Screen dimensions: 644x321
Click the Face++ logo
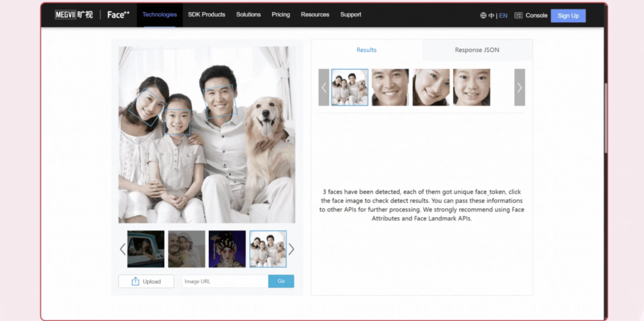118,15
